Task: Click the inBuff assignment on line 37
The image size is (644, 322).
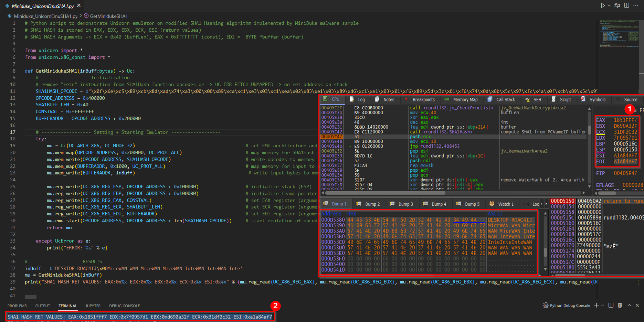Action: click(x=134, y=268)
